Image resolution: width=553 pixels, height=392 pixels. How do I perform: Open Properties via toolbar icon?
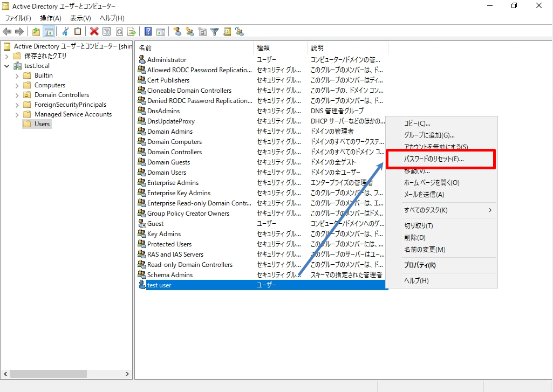coord(106,32)
